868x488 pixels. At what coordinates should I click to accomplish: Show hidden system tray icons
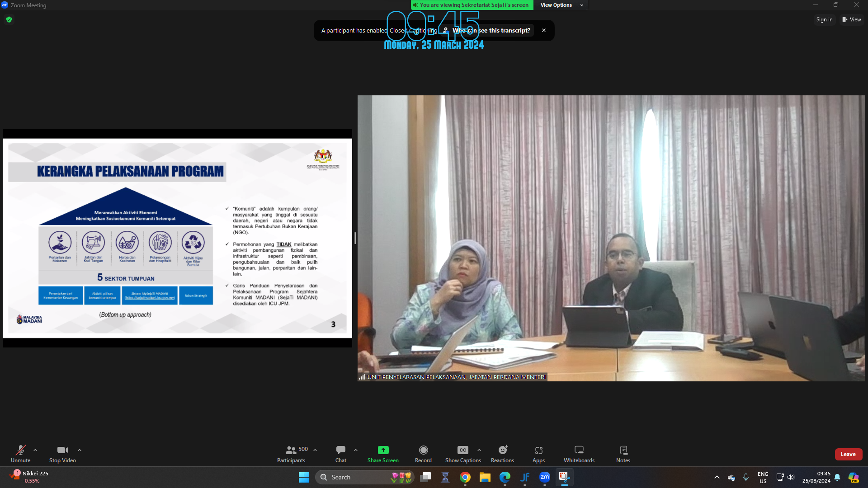point(717,477)
